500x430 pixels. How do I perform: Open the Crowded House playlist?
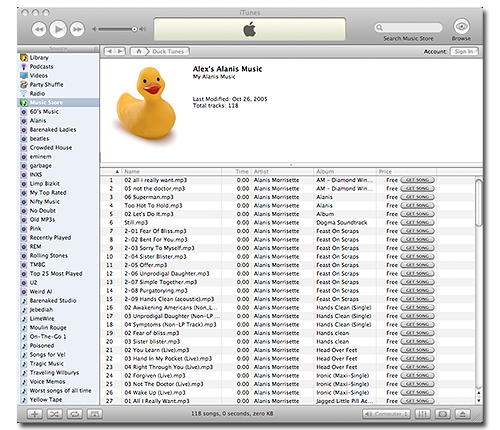click(58, 148)
